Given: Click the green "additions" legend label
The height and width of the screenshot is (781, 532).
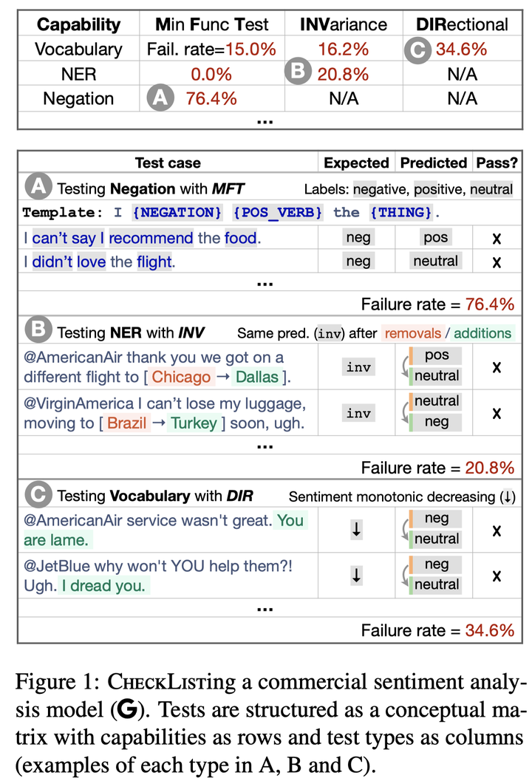Looking at the screenshot, I should point(482,333).
